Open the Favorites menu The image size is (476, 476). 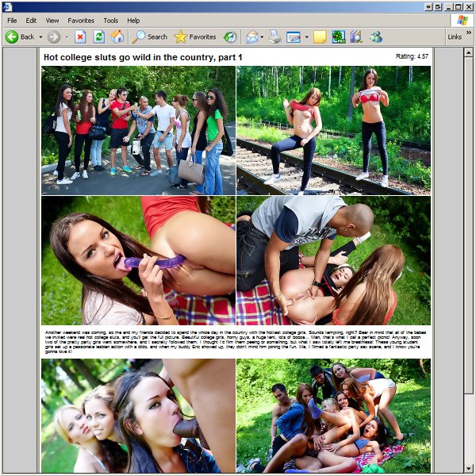[81, 21]
